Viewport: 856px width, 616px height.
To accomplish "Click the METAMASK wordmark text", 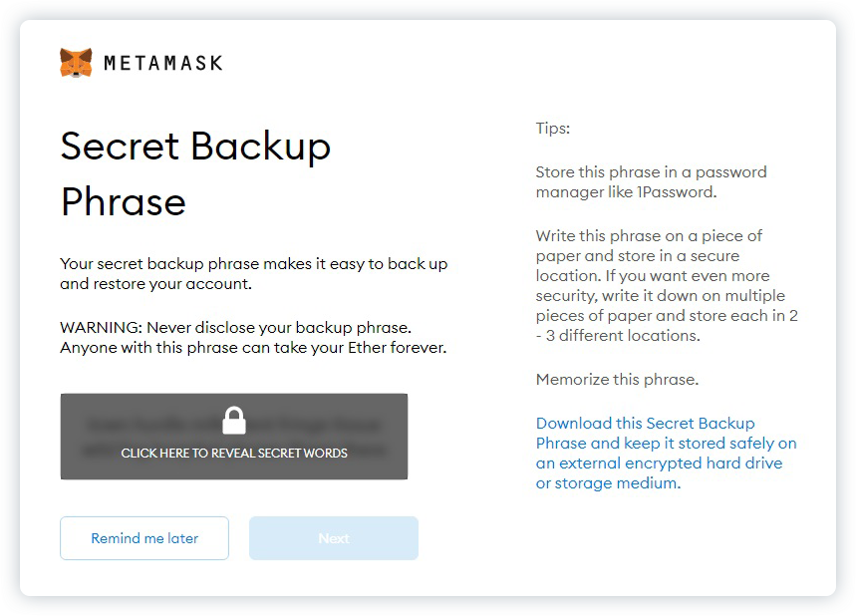I will coord(163,64).
